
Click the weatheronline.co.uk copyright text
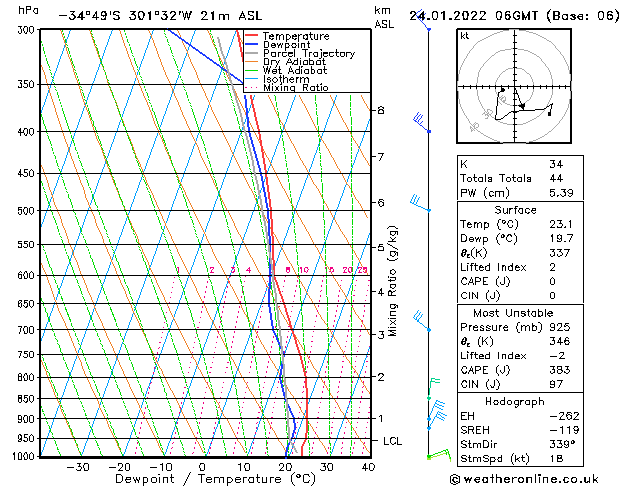point(525,479)
